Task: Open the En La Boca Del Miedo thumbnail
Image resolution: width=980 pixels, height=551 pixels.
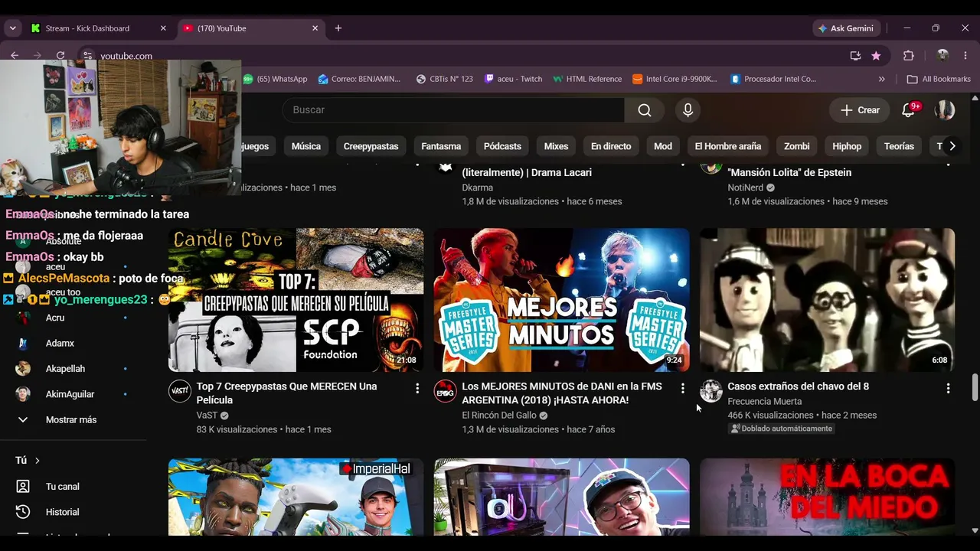Action: pyautogui.click(x=828, y=497)
